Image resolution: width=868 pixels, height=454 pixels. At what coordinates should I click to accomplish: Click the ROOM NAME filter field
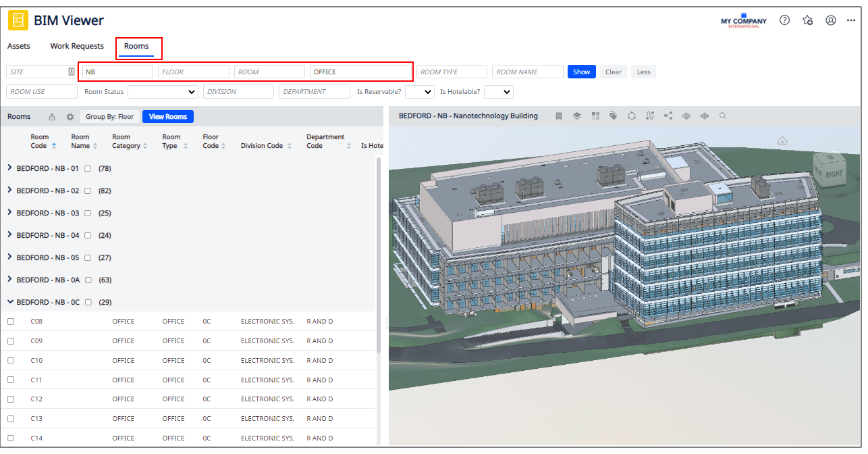click(x=527, y=72)
